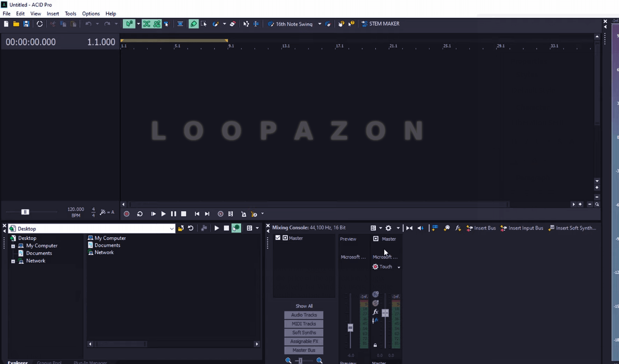Select My Computer in the file list
619x364 pixels.
(x=110, y=238)
